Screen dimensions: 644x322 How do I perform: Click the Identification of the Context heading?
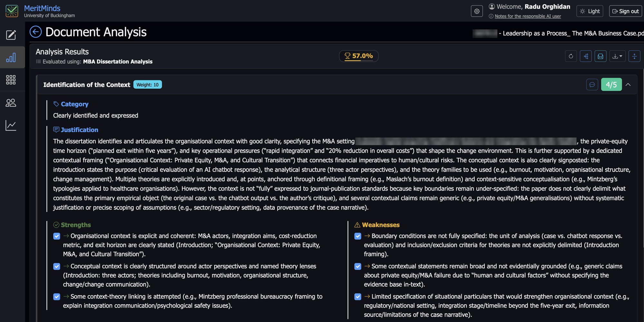tap(87, 85)
